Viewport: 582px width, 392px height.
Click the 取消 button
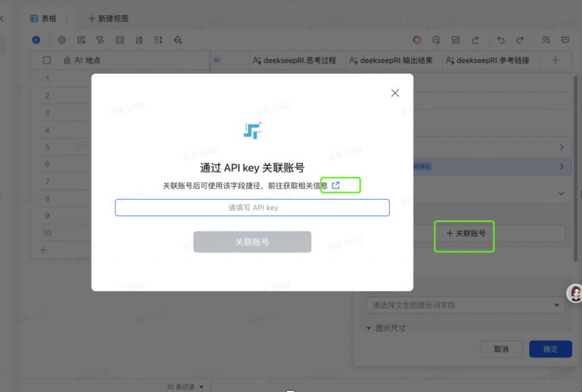pyautogui.click(x=501, y=349)
